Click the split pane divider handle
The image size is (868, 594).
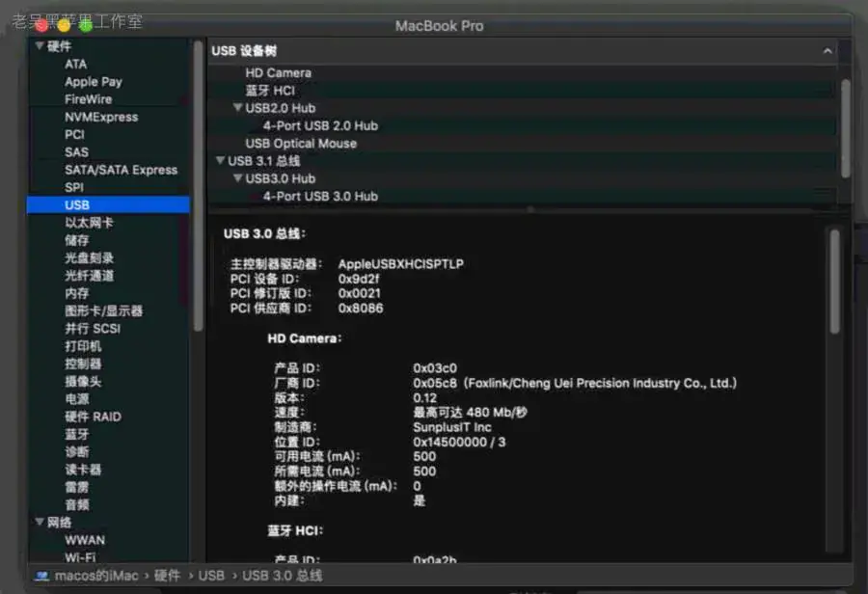click(530, 209)
